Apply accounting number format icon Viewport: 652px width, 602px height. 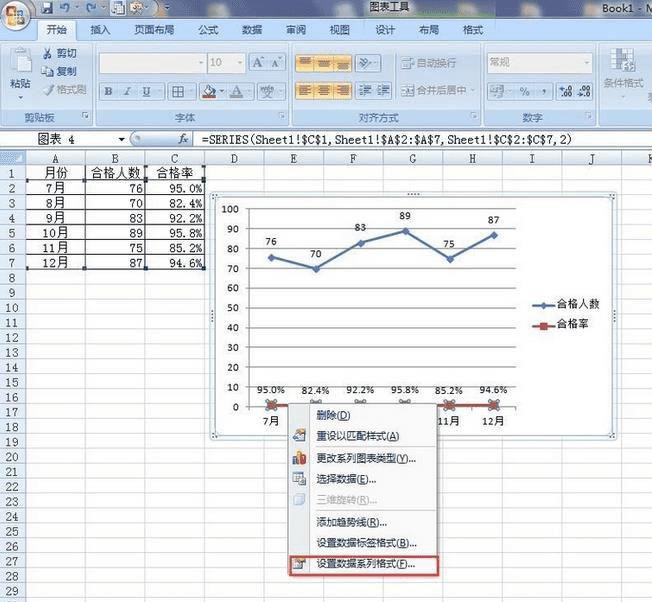[496, 91]
